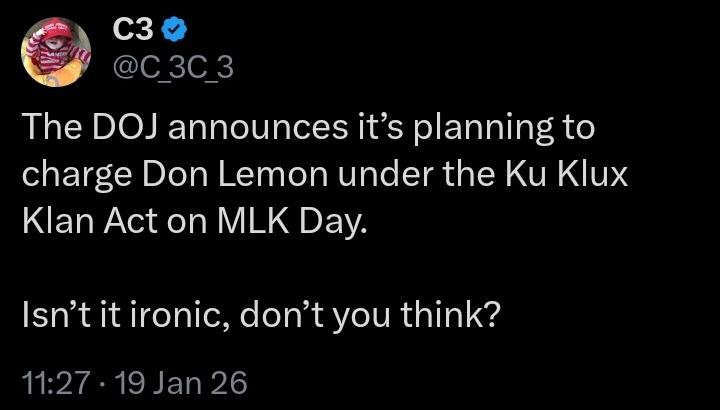The width and height of the screenshot is (720, 410).
Task: Open the @C_3C_3 handle
Action: [173, 69]
